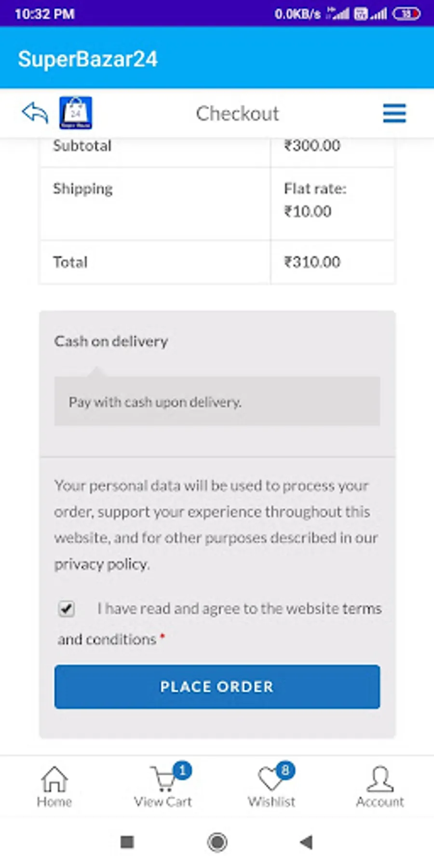
Task: Tap the Wishlist tab label
Action: point(271,802)
